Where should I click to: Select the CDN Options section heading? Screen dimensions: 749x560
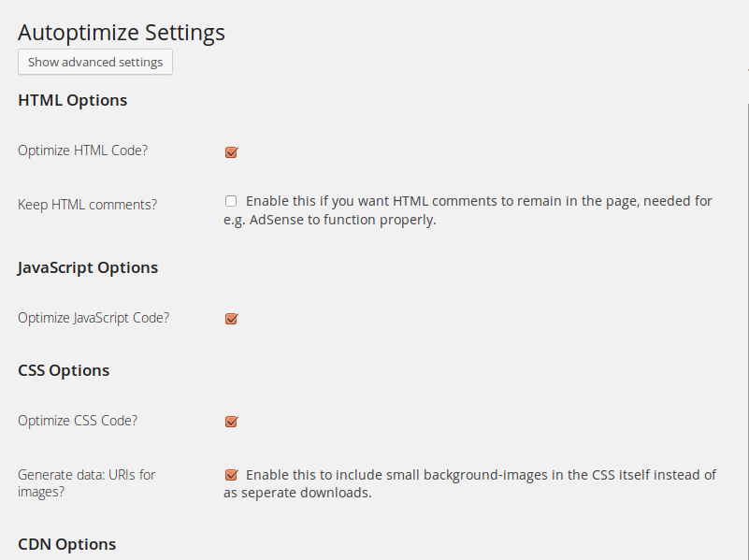tap(66, 544)
